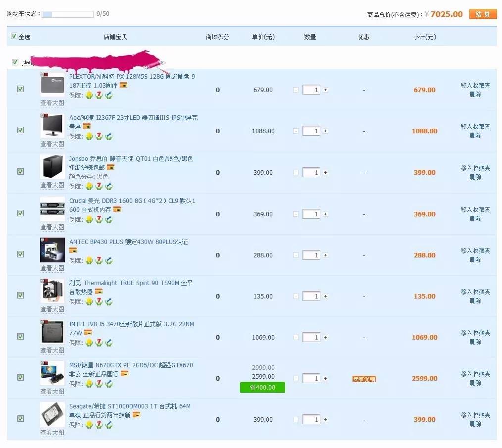
Task: Uncheck the Crucial DDR3 1600 memory checkbox
Action: pyautogui.click(x=20, y=213)
